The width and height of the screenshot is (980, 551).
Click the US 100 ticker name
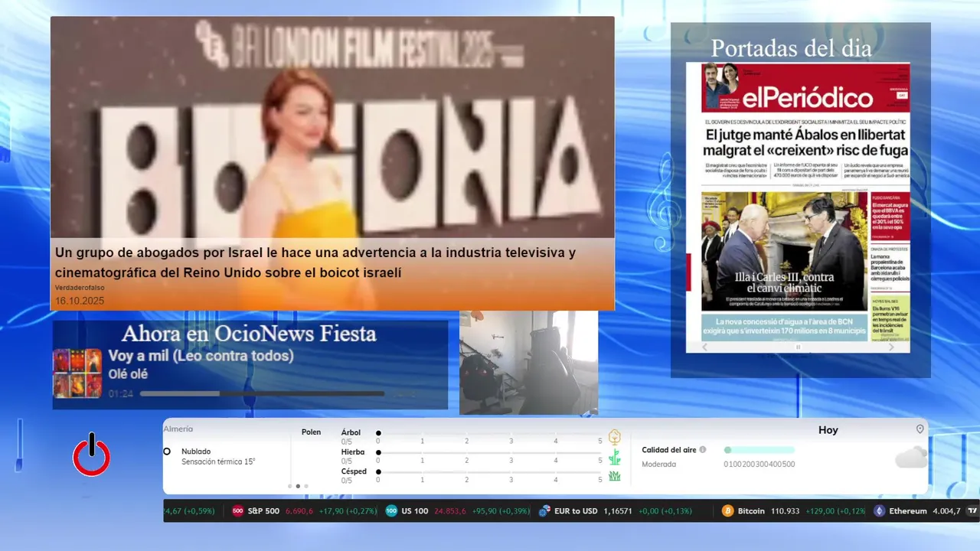coord(415,510)
